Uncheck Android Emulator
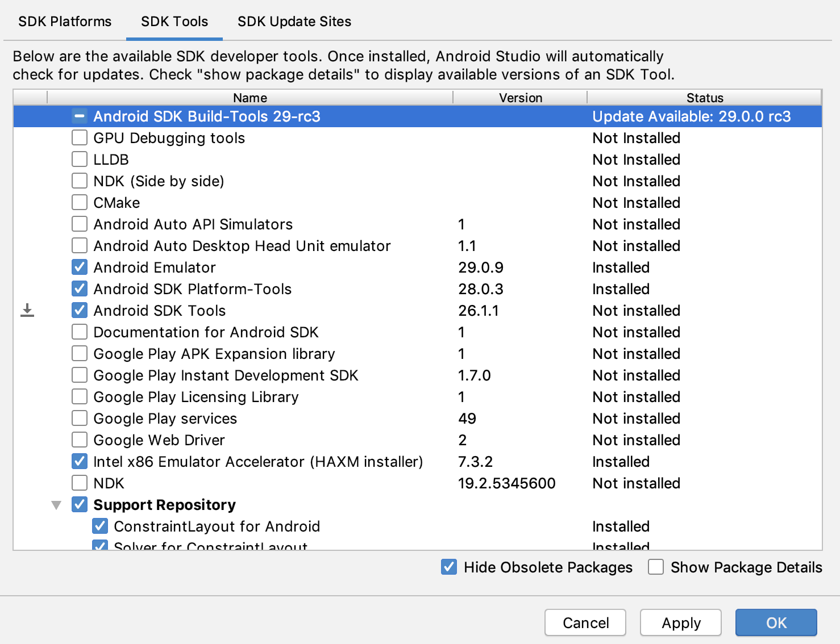Screen dimensions: 840x644 click(79, 267)
